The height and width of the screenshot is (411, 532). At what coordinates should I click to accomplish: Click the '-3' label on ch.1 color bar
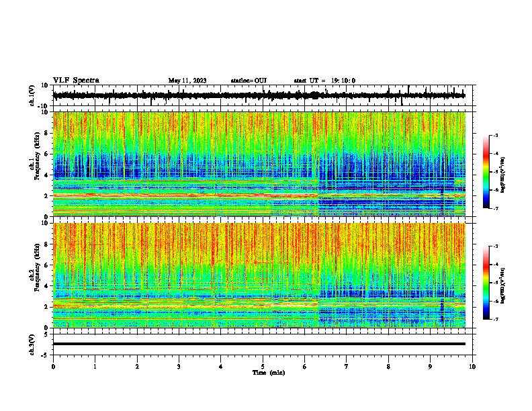[496, 136]
